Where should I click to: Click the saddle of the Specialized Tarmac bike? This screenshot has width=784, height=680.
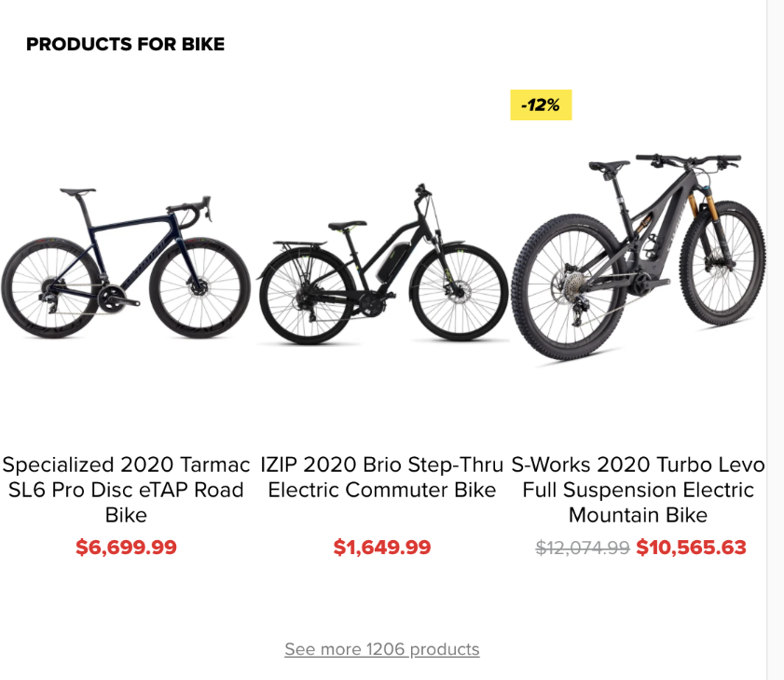pyautogui.click(x=78, y=192)
